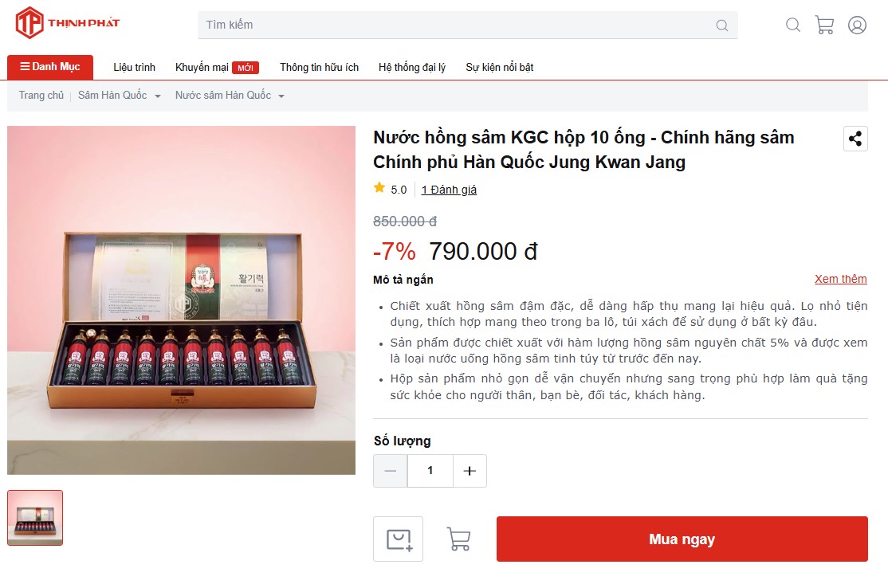The image size is (888, 588).
Task: Open the Danh Mục category menu
Action: coord(50,67)
